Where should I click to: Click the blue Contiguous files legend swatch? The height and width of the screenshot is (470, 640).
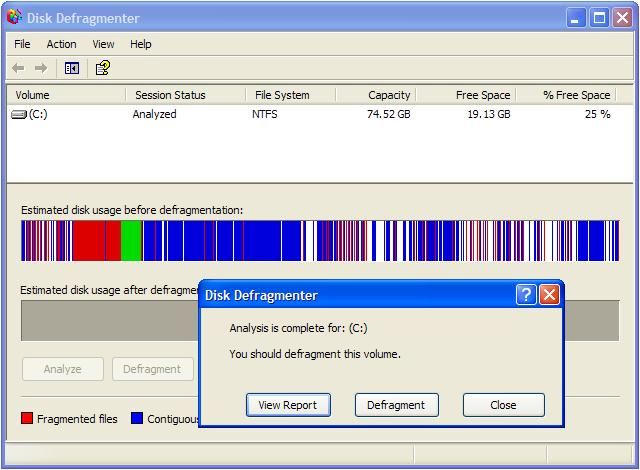click(137, 418)
